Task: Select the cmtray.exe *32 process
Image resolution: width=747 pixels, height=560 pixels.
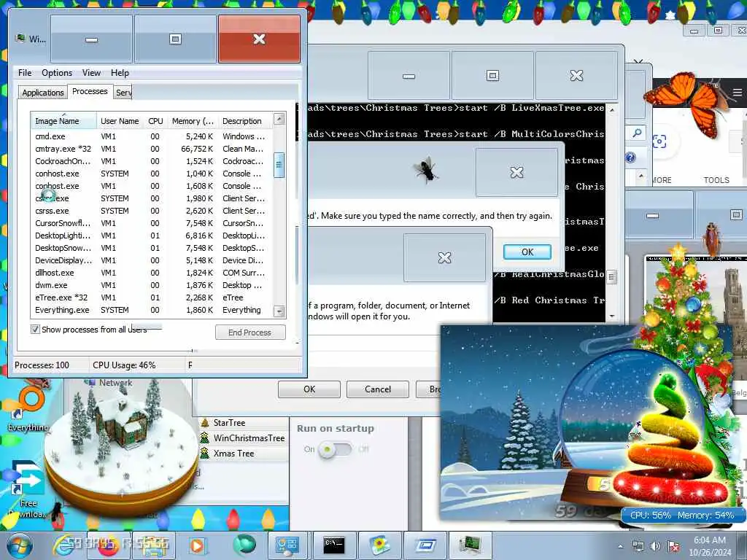Action: click(152, 149)
